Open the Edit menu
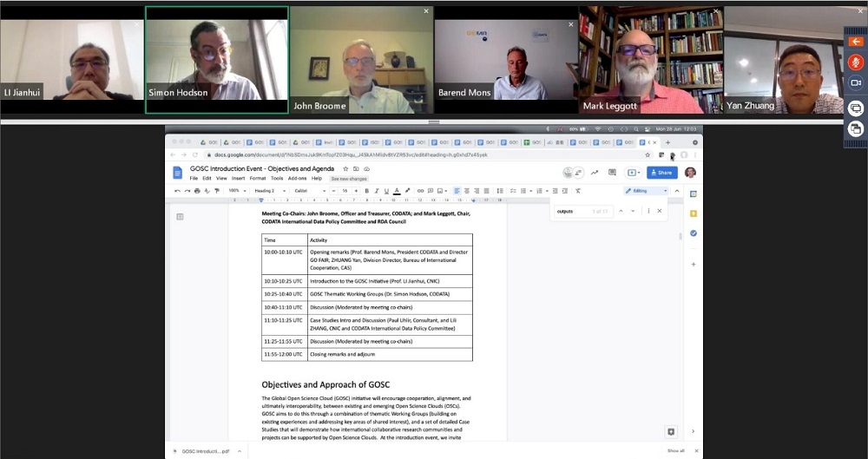868x459 pixels. 207,179
